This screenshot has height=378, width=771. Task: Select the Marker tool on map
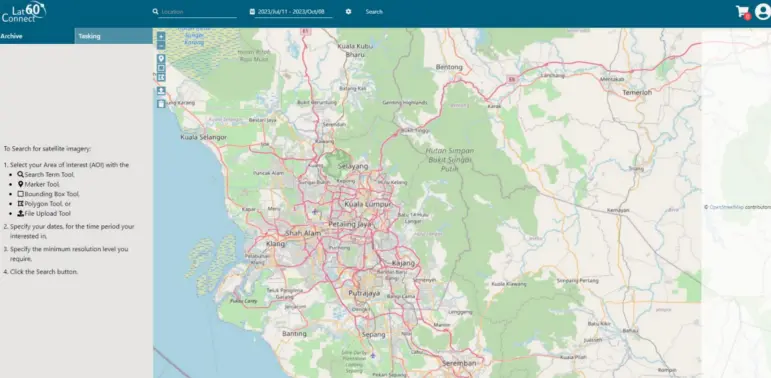[161, 59]
